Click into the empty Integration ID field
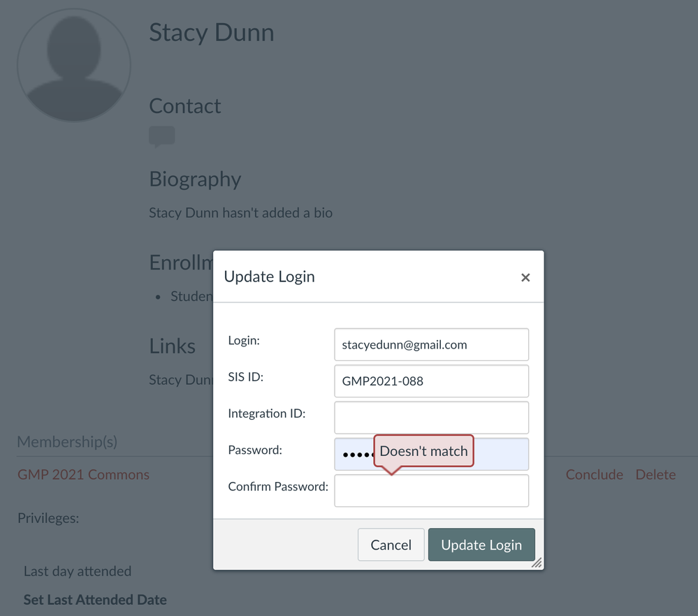Image resolution: width=698 pixels, height=616 pixels. click(x=431, y=418)
